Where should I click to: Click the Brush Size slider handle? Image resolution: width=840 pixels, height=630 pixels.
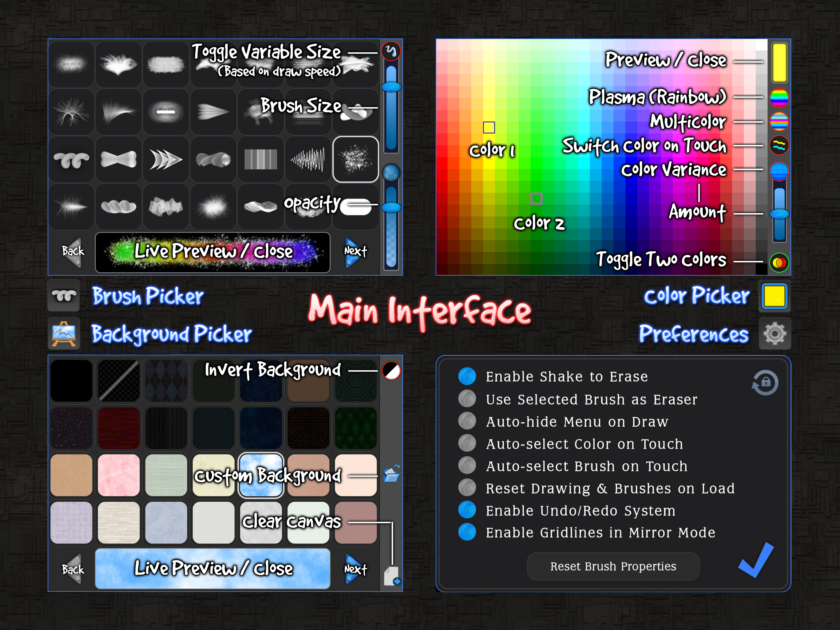point(391,87)
